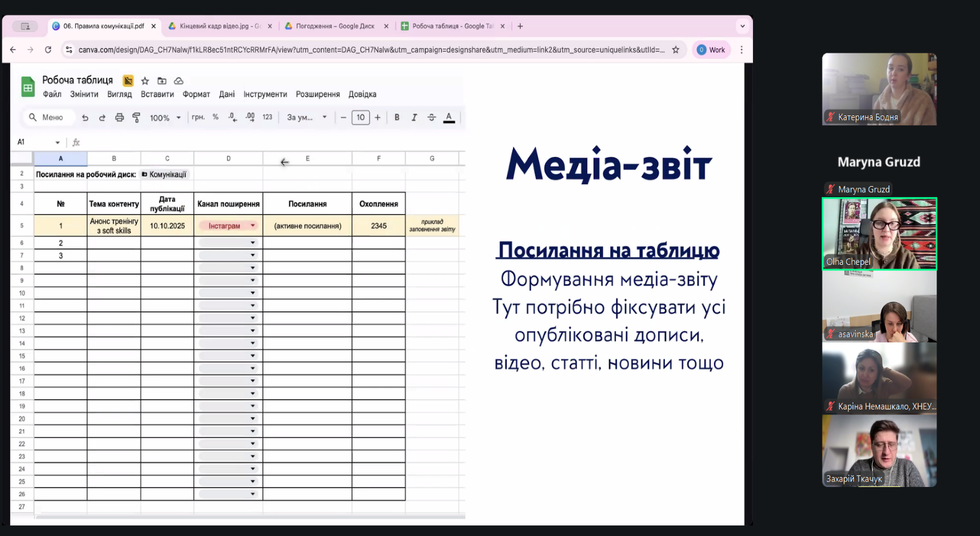Open the 100% zoom dropdown
Viewport: 980px width, 536px height.
pos(165,118)
